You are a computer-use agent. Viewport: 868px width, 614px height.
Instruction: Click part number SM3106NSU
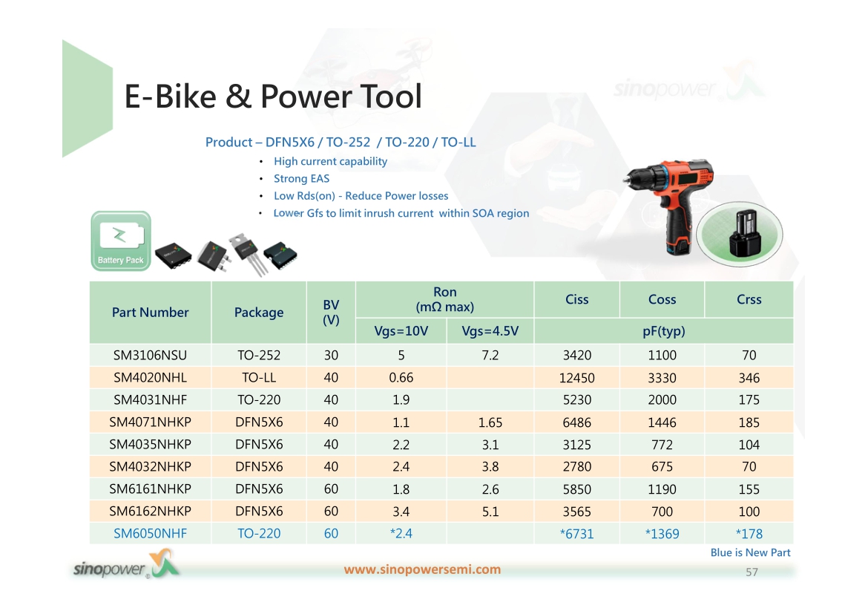[150, 355]
